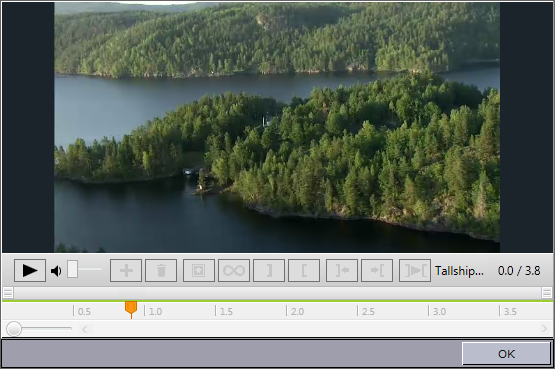Click the trash delete button
This screenshot has width=555, height=369.
161,271
